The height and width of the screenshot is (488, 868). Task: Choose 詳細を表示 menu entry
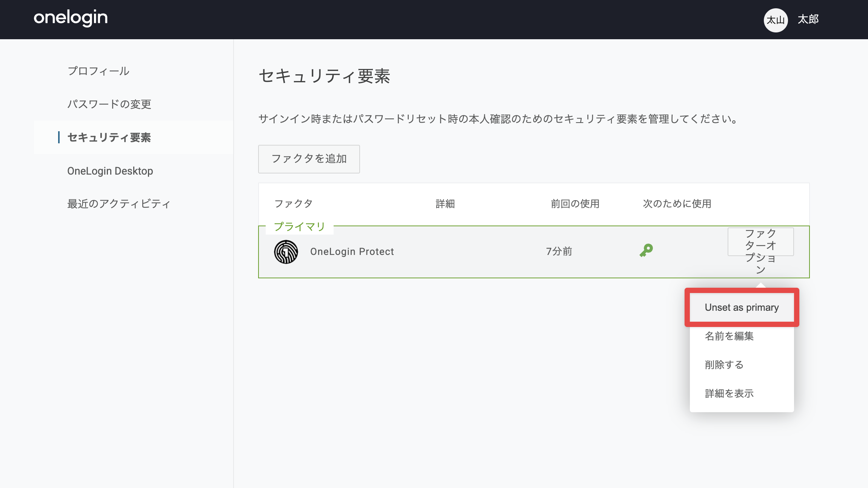pos(742,393)
